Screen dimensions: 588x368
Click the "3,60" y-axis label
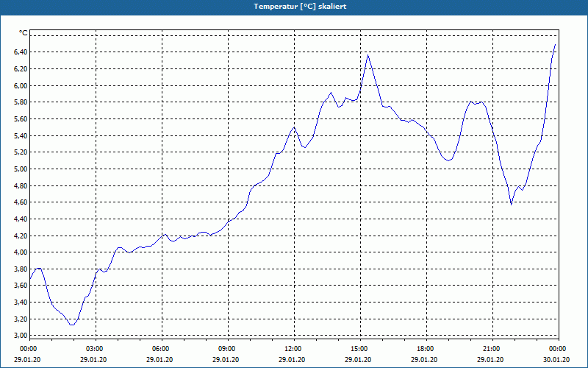21,286
